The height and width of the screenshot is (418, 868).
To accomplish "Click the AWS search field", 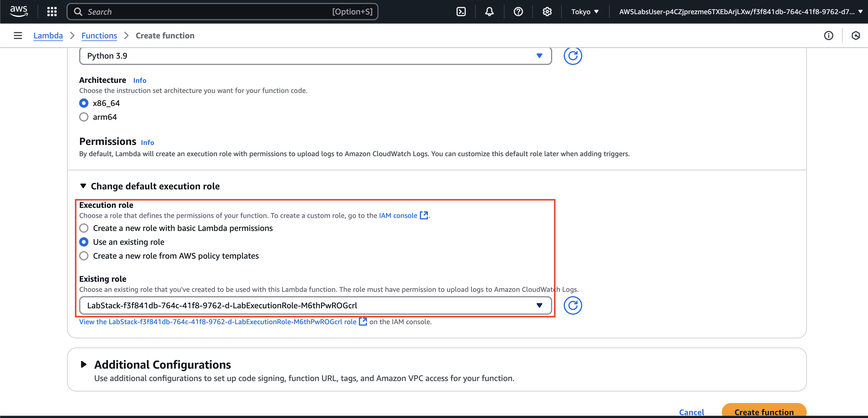I will point(209,12).
